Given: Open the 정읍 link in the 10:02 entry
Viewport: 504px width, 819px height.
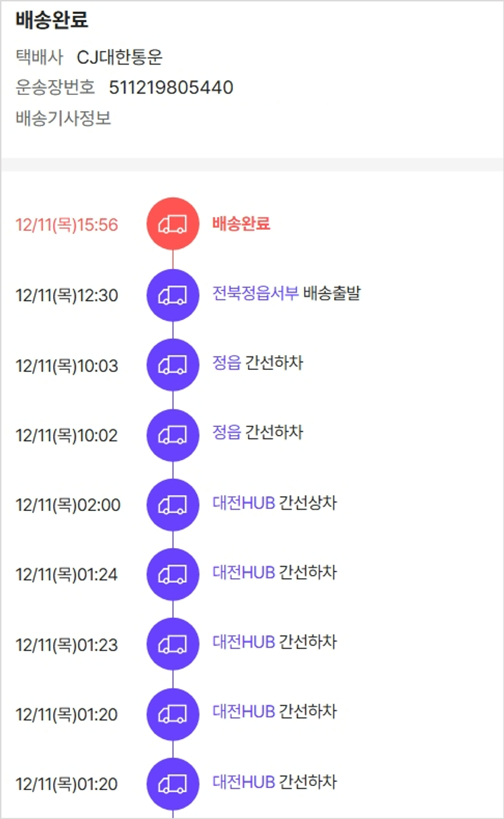Looking at the screenshot, I should click(226, 432).
